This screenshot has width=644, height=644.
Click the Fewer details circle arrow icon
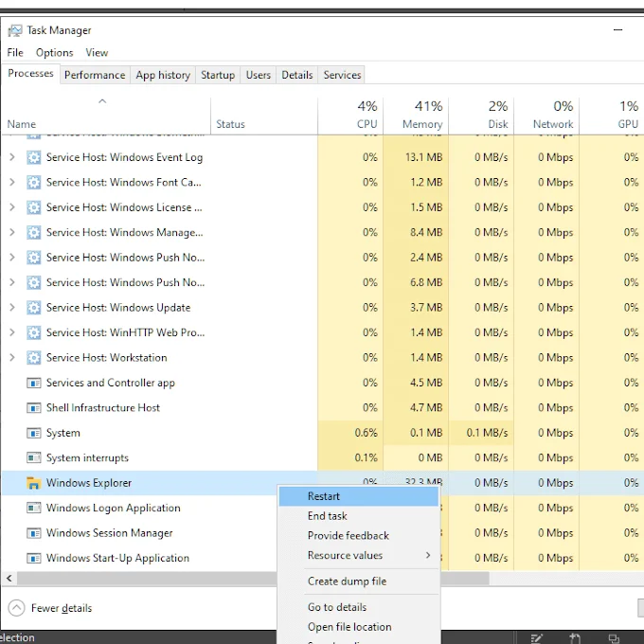(x=16, y=608)
